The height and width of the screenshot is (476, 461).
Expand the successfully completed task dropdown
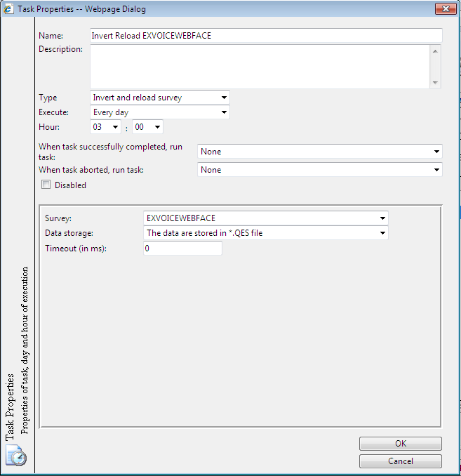point(320,152)
